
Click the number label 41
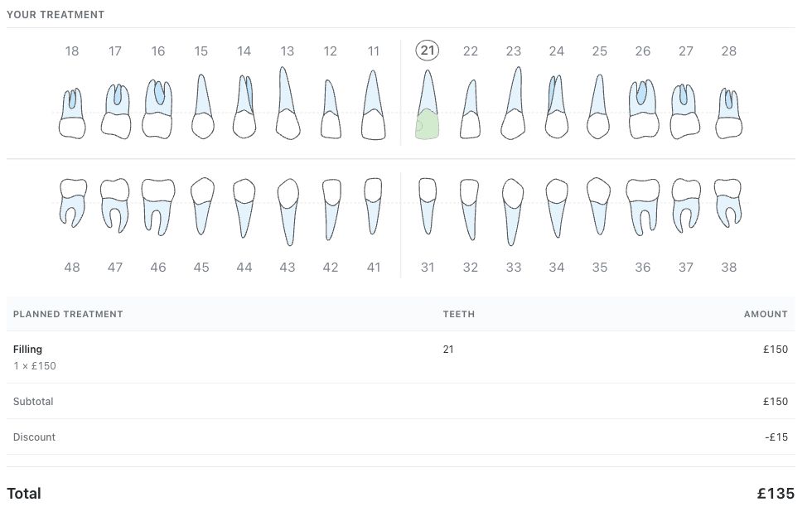coord(374,267)
